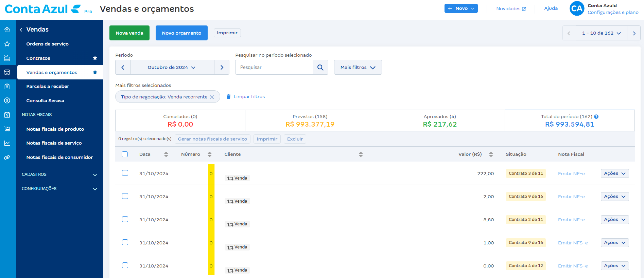This screenshot has width=644, height=278.
Task: Select the Cancelados (0) summary tab
Action: click(180, 121)
